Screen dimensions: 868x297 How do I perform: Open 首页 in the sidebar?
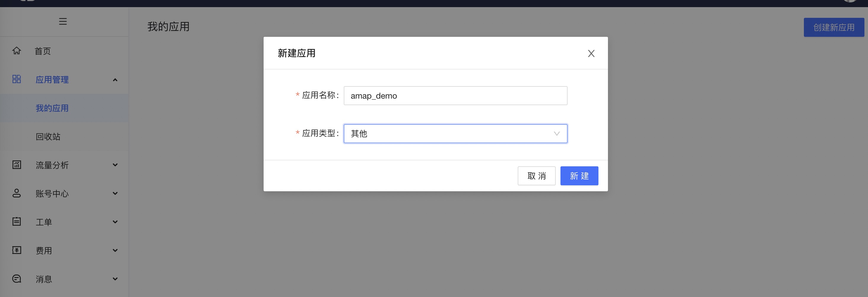pos(42,51)
